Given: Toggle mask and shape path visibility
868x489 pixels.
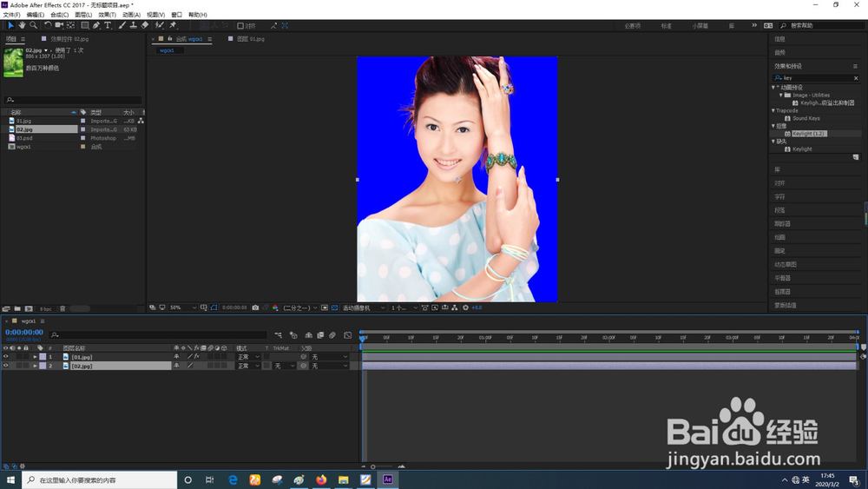Looking at the screenshot, I should click(214, 307).
